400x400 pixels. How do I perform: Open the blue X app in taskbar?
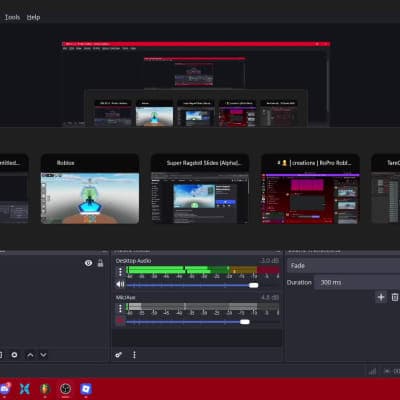point(24,389)
